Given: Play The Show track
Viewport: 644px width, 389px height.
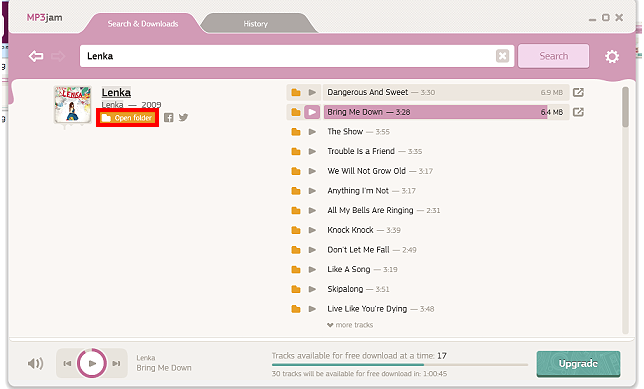Looking at the screenshot, I should (312, 132).
